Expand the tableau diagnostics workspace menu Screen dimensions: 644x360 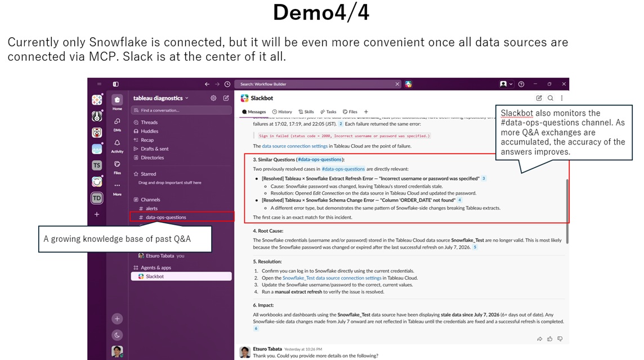click(x=160, y=98)
